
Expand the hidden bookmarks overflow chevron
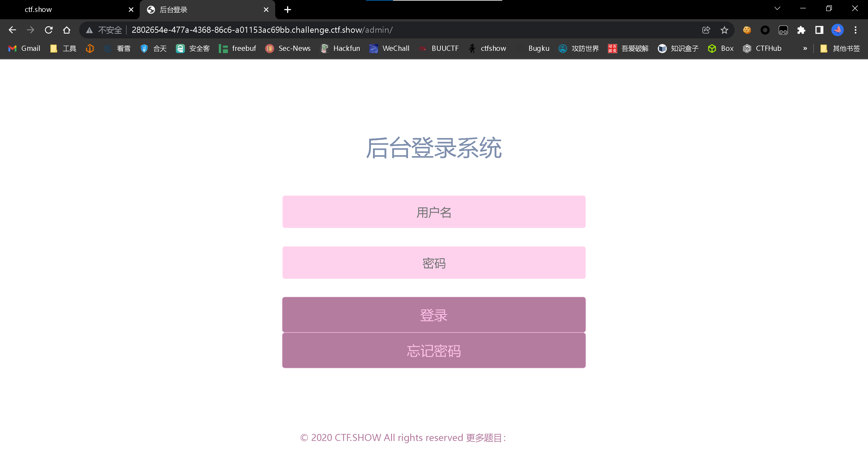click(805, 49)
